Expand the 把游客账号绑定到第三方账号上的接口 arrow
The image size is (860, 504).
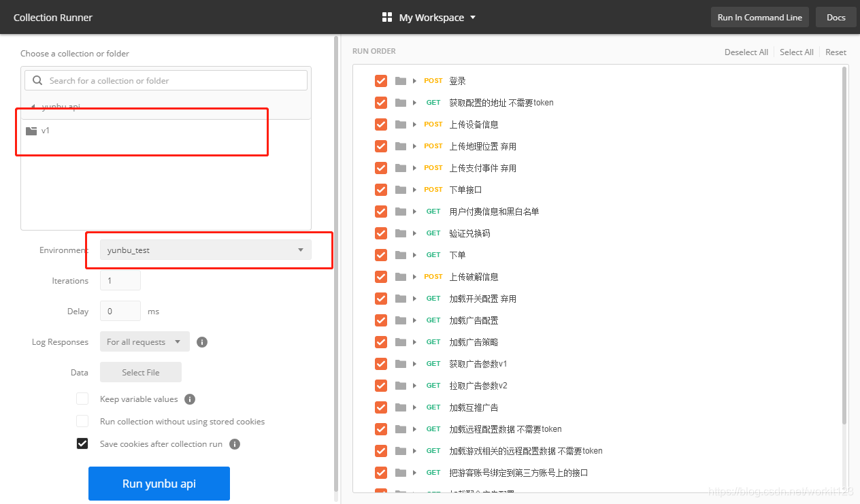coord(414,473)
